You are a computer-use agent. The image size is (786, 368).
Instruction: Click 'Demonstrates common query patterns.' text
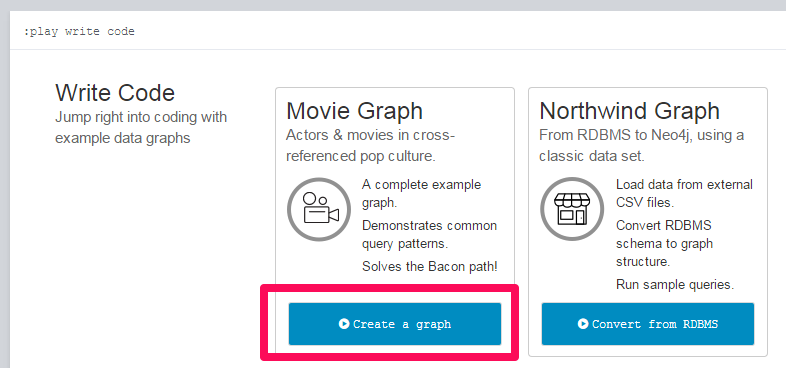coord(430,235)
